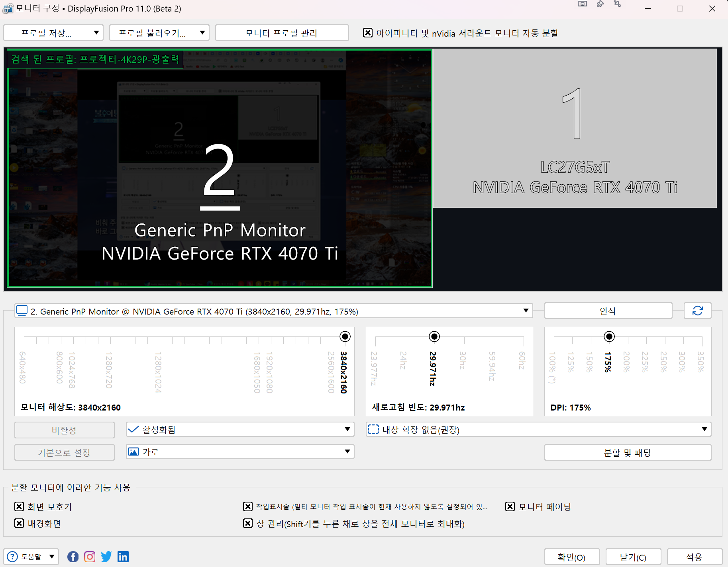
Task: Click the pin icon in title bar
Action: tap(600, 4)
